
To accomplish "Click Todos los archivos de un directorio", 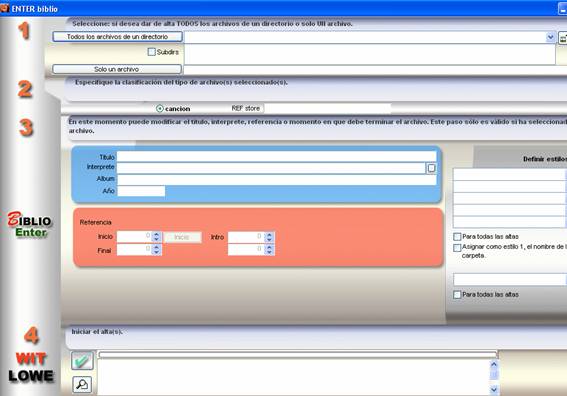I will click(x=117, y=37).
